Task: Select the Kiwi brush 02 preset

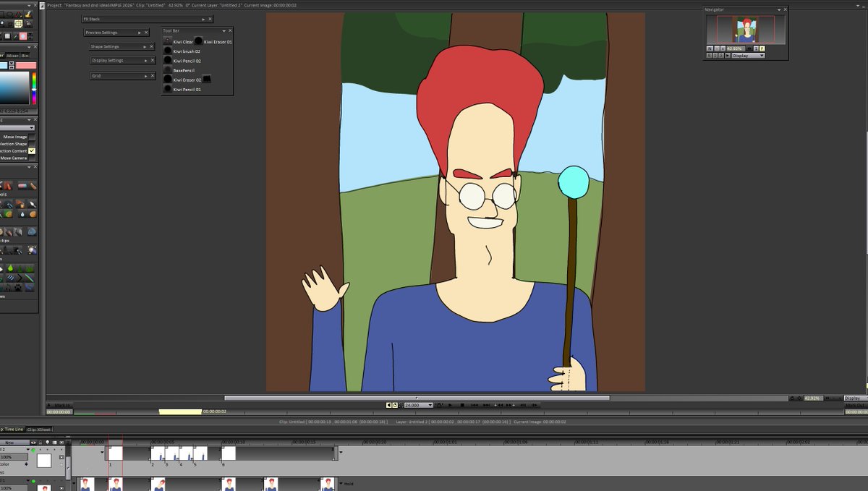Action: pos(182,51)
